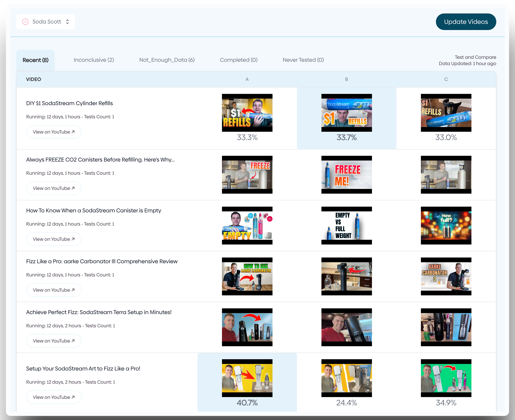This screenshot has width=515, height=420.
Task: Select the Never Tested (0) tab
Action: click(303, 60)
